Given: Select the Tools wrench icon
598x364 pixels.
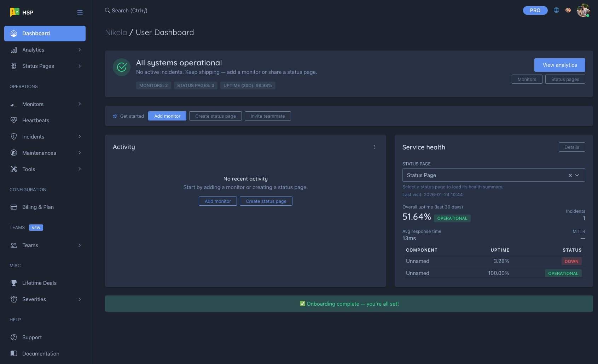Looking at the screenshot, I should [x=13, y=169].
